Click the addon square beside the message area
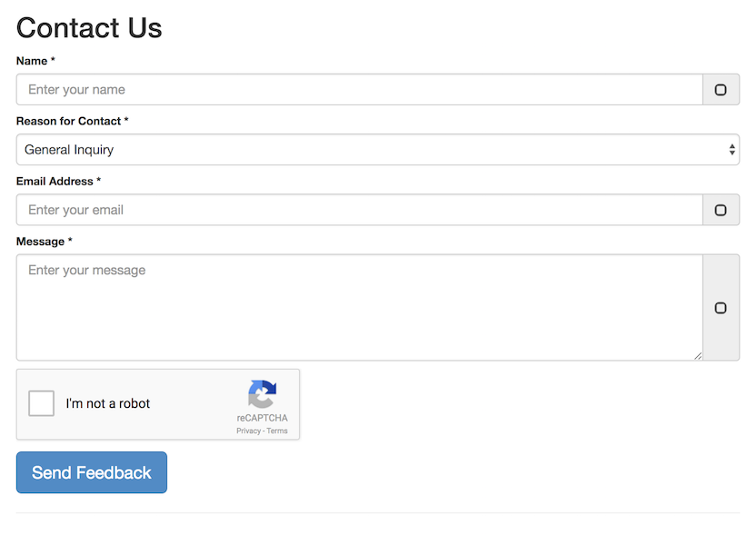This screenshot has width=756, height=535. pyautogui.click(x=721, y=307)
